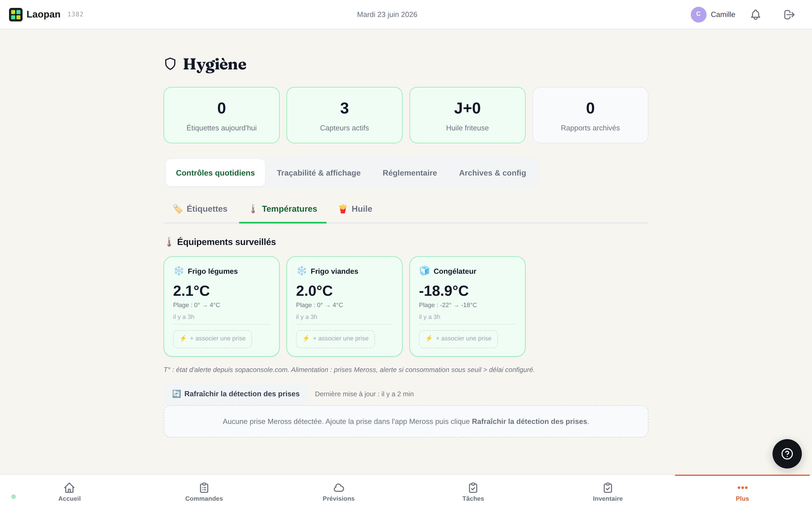
Task: Open Traçabilité & affichage tab
Action: [319, 173]
